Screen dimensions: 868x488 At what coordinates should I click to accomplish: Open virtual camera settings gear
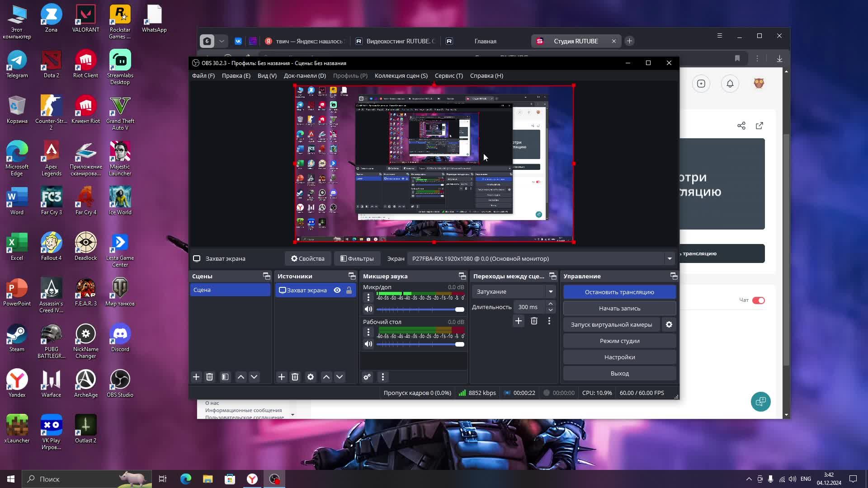(669, 324)
